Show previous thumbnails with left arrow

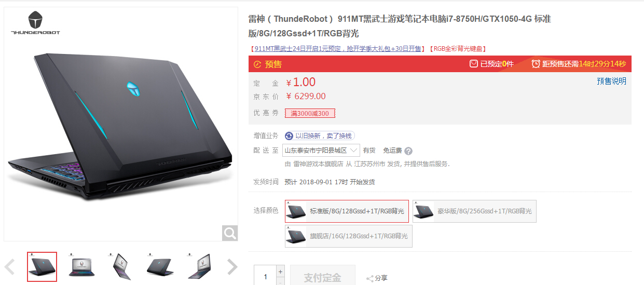9,267
